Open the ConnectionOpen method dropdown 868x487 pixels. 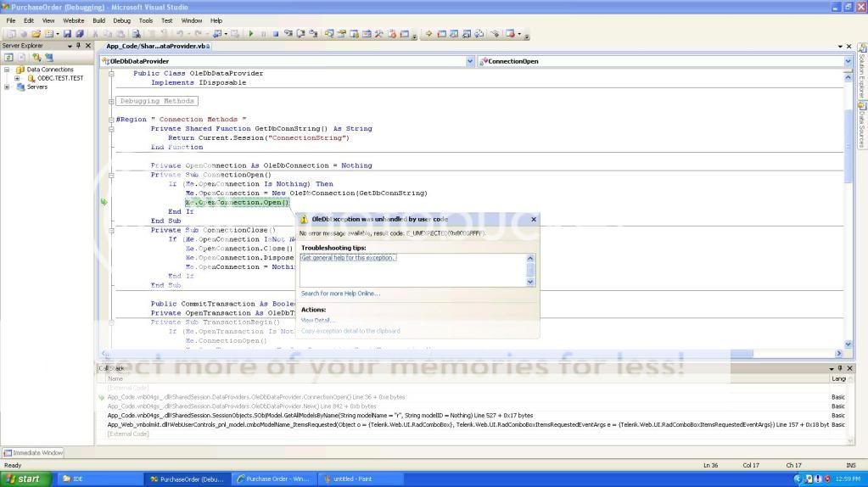(x=848, y=61)
